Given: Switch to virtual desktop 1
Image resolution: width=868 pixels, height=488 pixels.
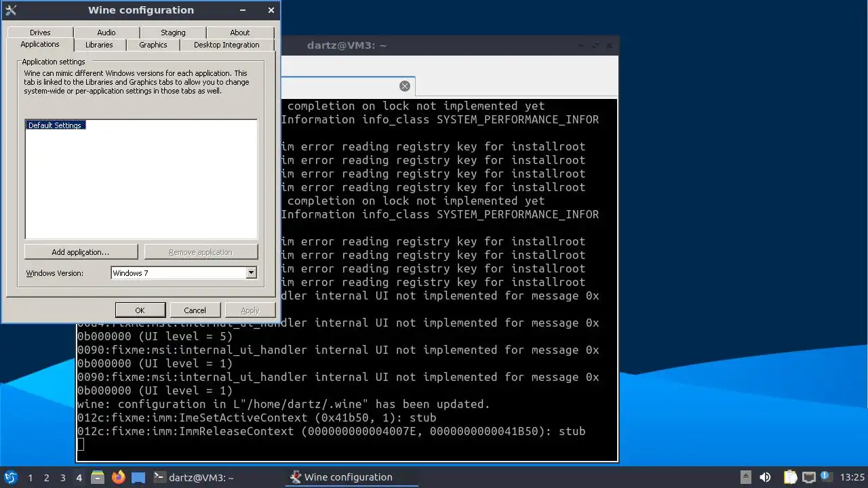Looking at the screenshot, I should click(x=31, y=478).
